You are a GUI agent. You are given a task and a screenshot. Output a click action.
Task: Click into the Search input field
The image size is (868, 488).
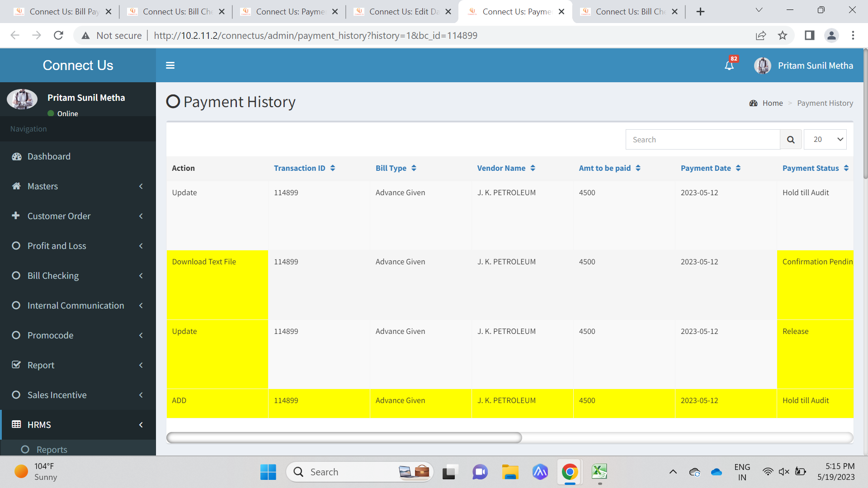point(703,140)
